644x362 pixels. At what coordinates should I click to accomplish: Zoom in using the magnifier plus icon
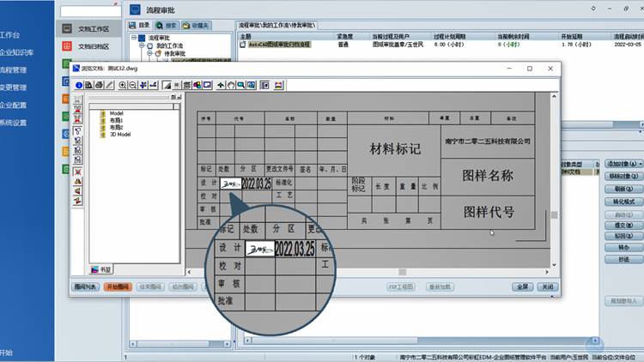(123, 85)
